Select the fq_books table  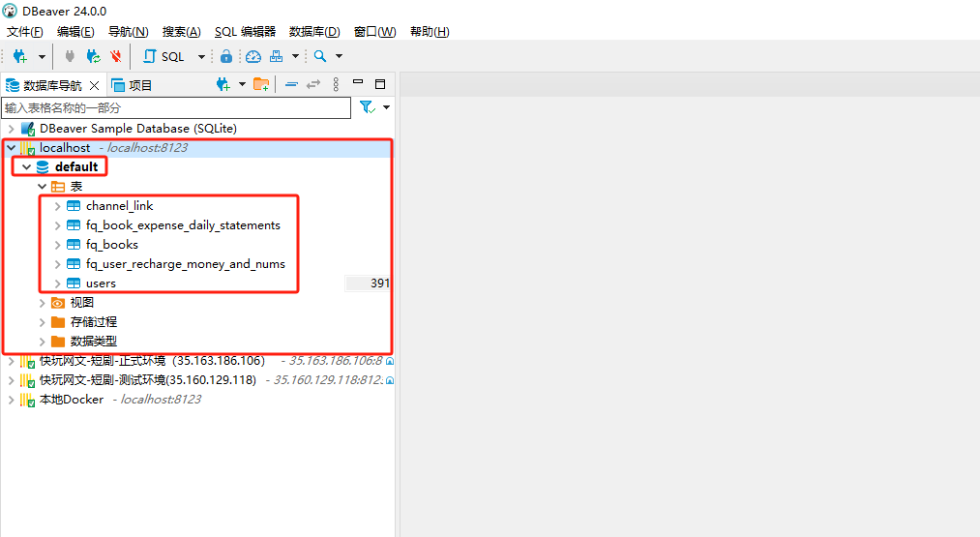pyautogui.click(x=112, y=245)
